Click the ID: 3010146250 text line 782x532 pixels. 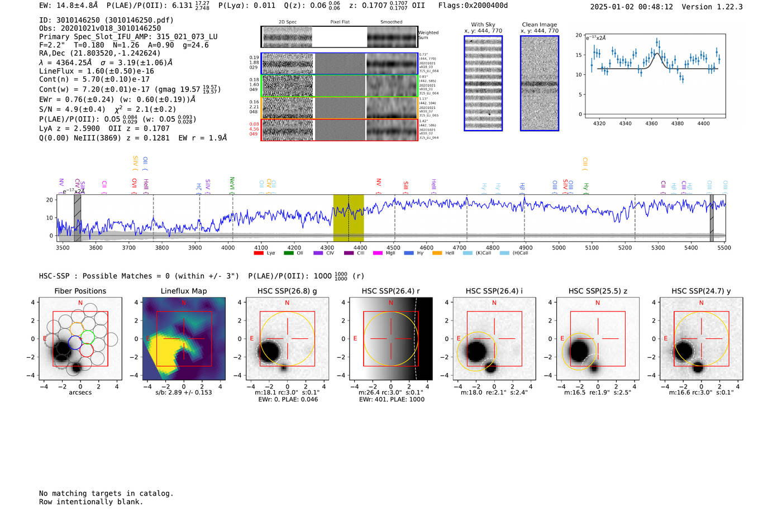pos(106,20)
